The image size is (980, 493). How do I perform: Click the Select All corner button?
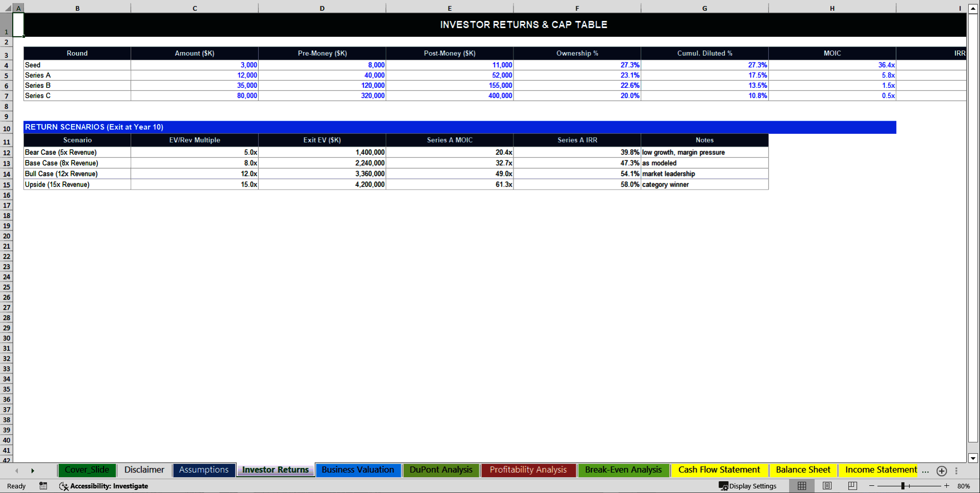coord(7,8)
